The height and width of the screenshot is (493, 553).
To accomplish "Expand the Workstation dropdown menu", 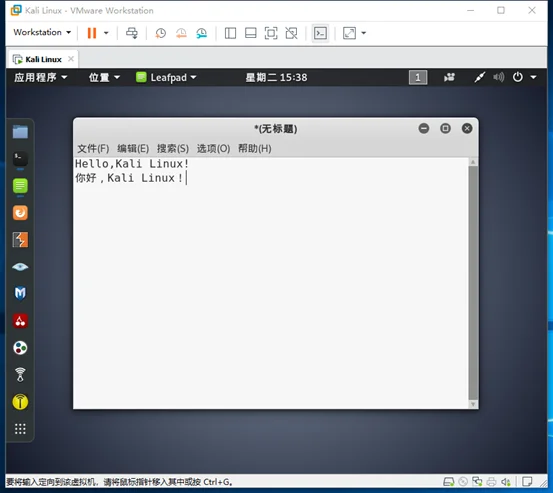I will (42, 32).
